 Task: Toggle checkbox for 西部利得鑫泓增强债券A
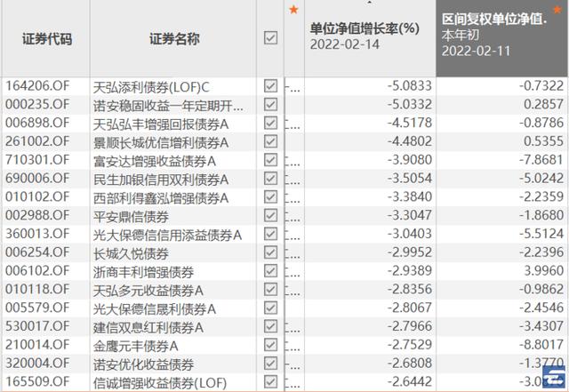point(270,196)
